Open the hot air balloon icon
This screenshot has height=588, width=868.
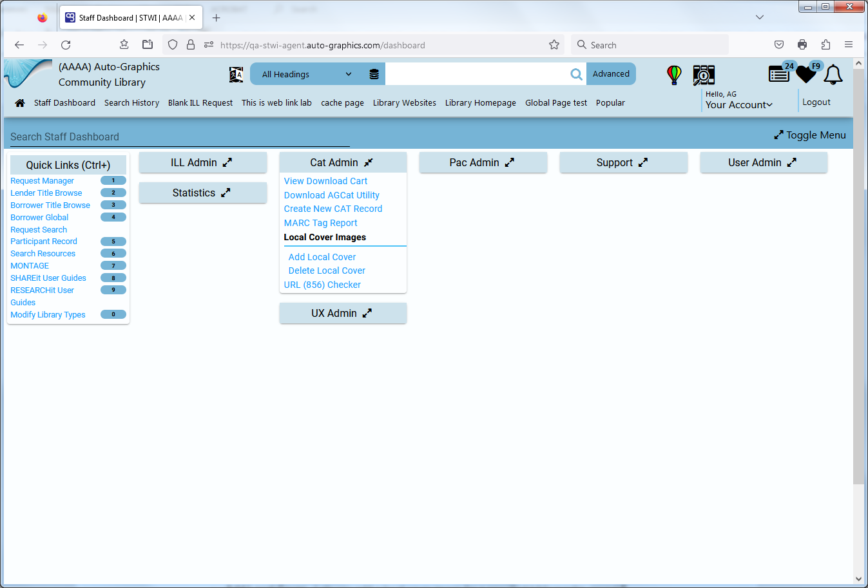point(674,75)
